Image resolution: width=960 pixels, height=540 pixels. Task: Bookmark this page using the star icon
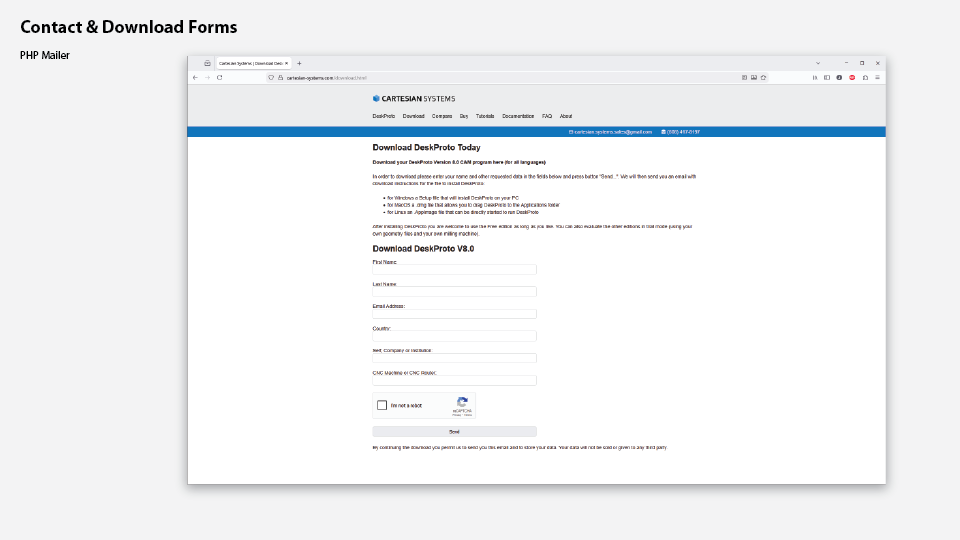(763, 77)
